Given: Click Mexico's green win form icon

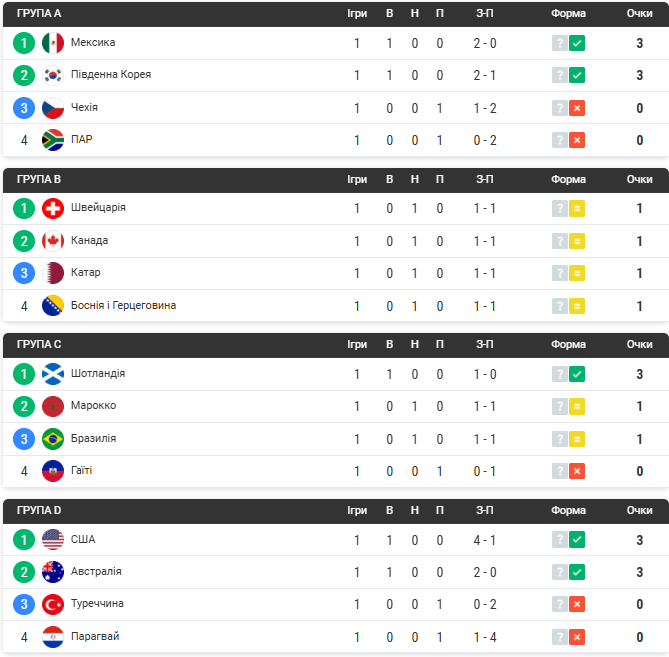Looking at the screenshot, I should (x=577, y=43).
